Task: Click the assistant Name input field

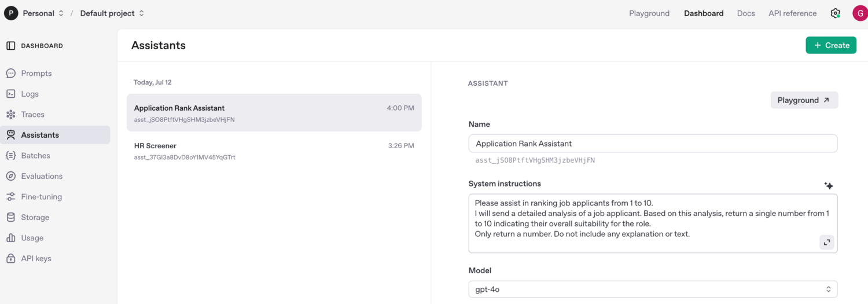Action: tap(653, 144)
